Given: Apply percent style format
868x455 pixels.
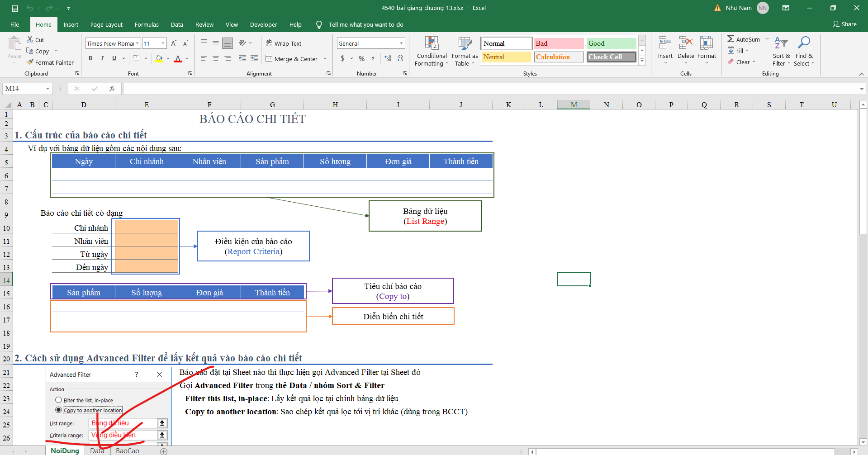Looking at the screenshot, I should 361,58.
